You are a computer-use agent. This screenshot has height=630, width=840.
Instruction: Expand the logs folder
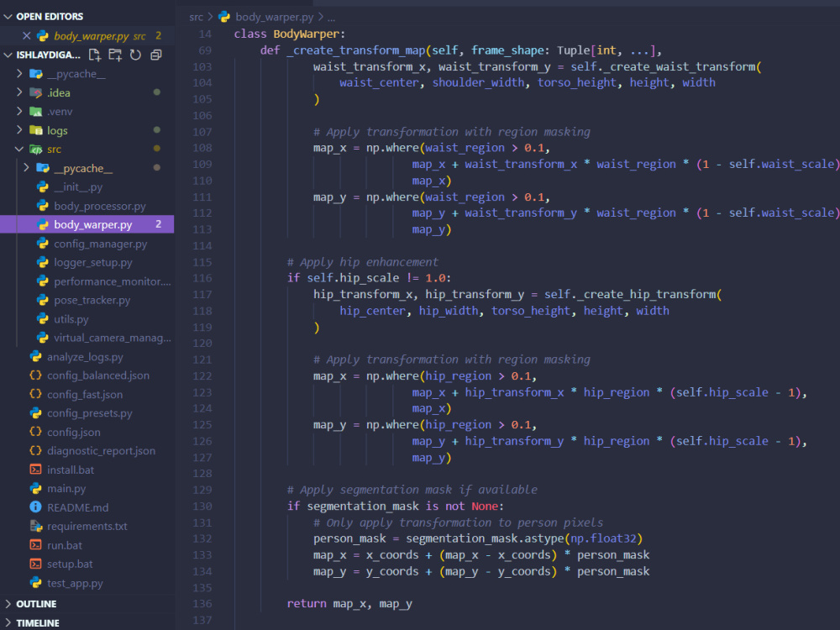click(x=19, y=130)
